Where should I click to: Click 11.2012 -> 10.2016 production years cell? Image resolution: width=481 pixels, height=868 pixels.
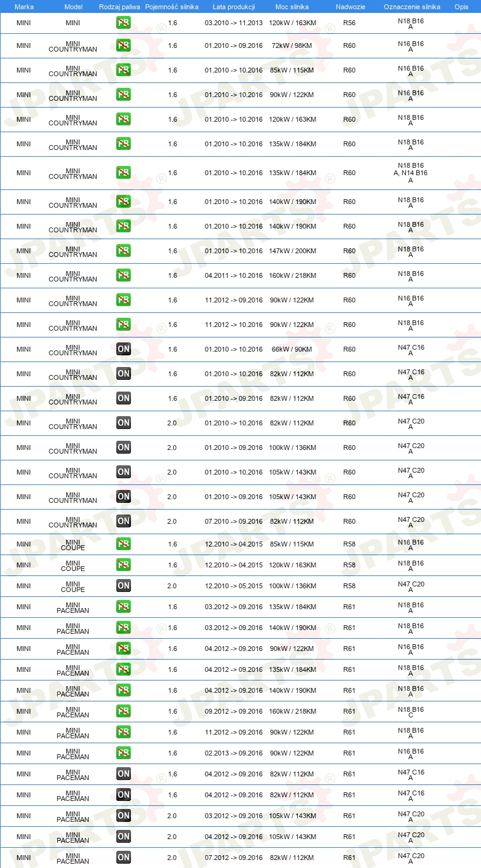click(x=234, y=325)
